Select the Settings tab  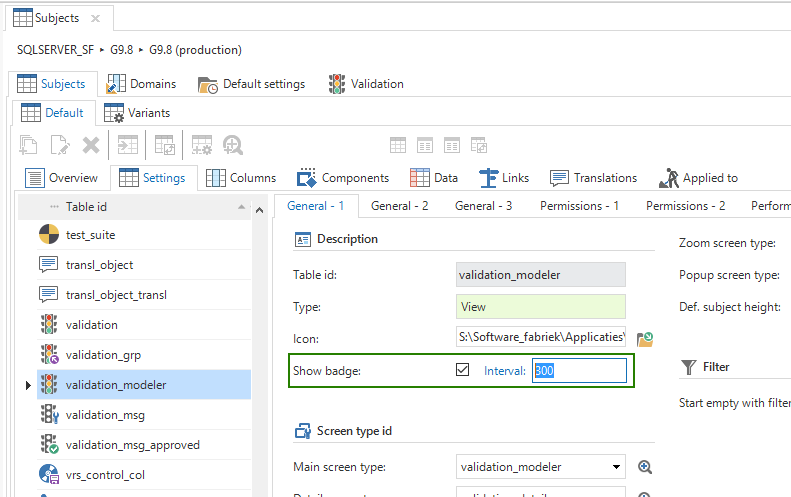point(152,178)
